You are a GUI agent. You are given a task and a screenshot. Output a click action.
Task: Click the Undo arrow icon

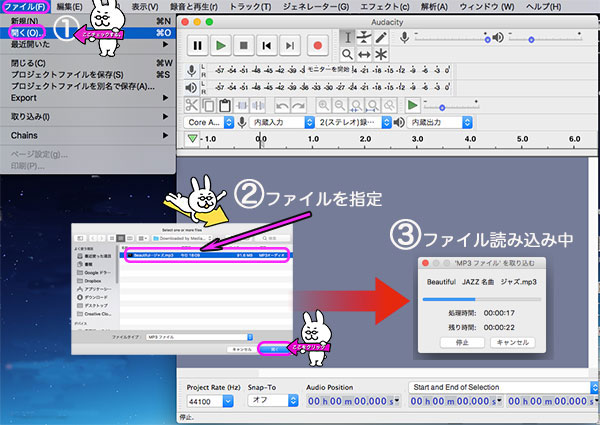pyautogui.click(x=282, y=105)
